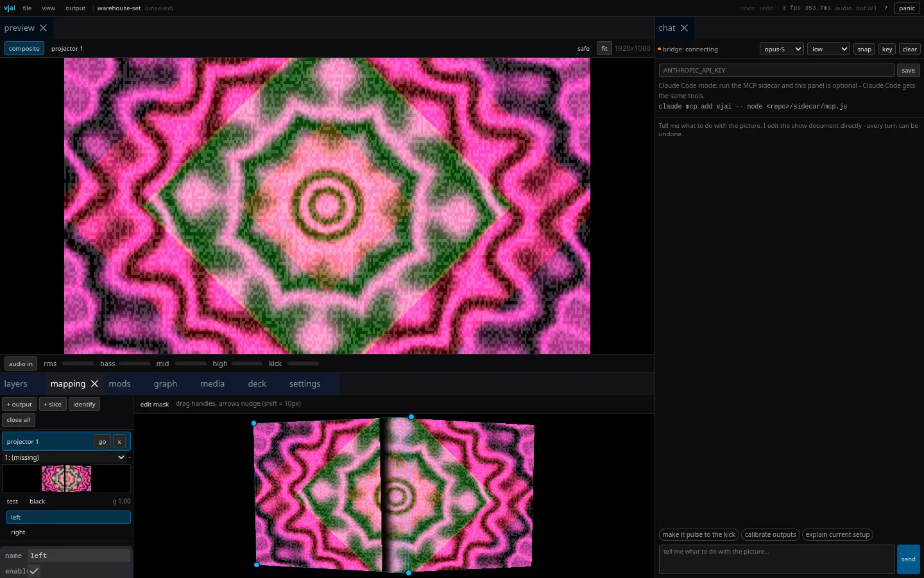Viewport: 924px width, 578px height.
Task: Add a new output
Action: point(19,404)
